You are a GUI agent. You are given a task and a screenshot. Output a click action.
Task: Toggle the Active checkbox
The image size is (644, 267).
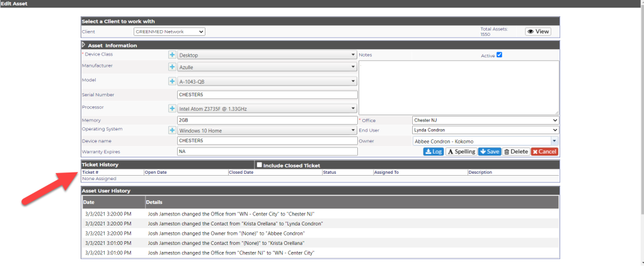point(500,55)
